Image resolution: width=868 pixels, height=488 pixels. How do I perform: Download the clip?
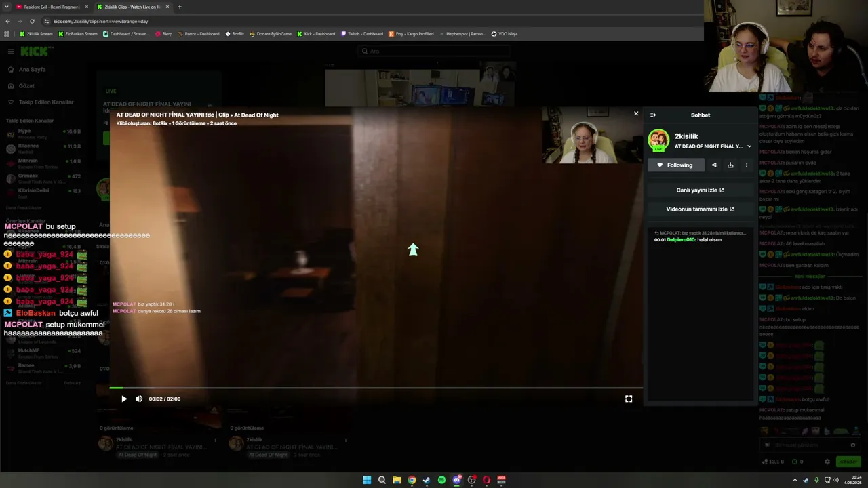[730, 165]
